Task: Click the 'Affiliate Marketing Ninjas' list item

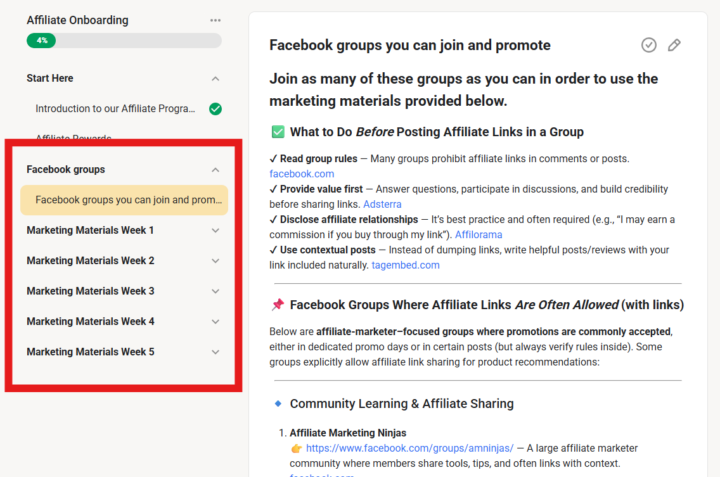Action: click(x=348, y=433)
